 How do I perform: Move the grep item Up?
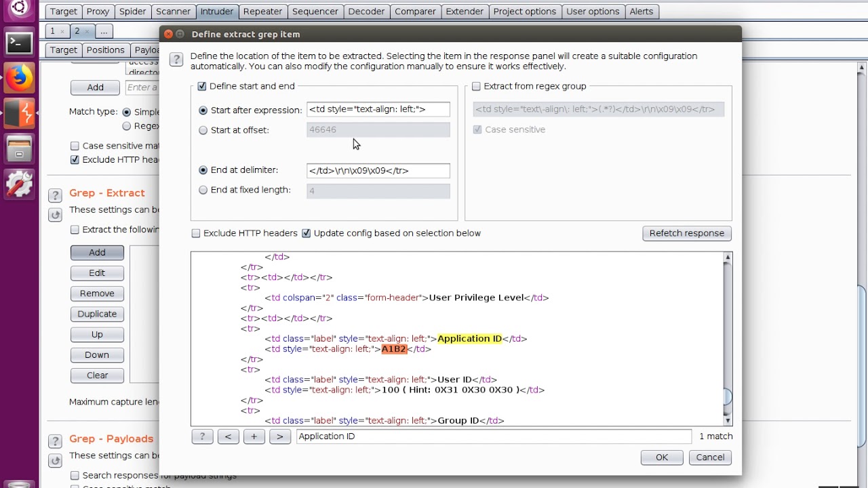coord(97,335)
